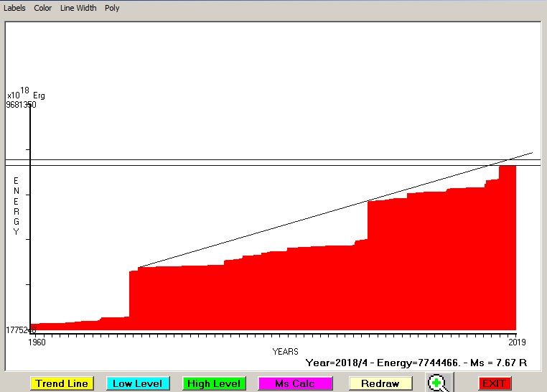This screenshot has width=547, height=392.
Task: Click the Year=2018/4 energy status readout
Action: click(x=416, y=363)
